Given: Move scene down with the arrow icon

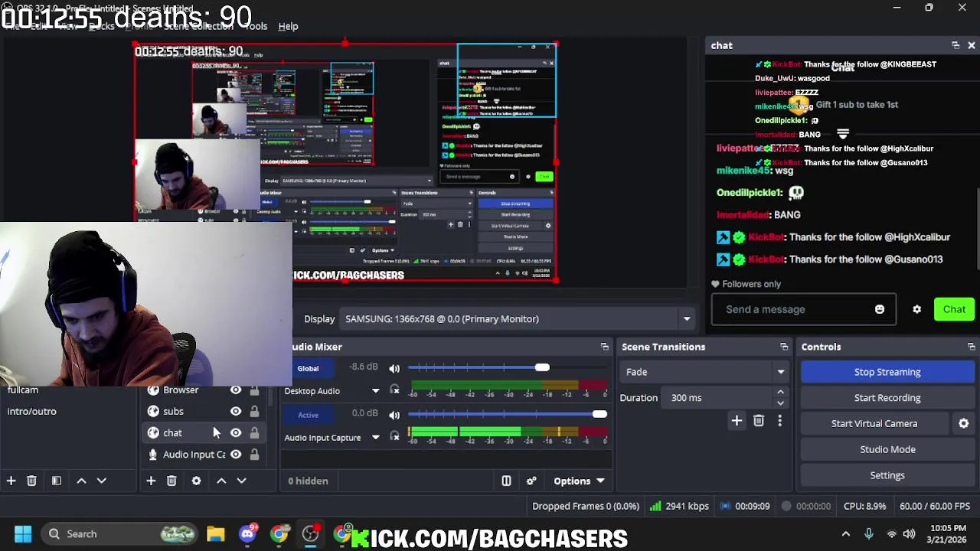Looking at the screenshot, I should tap(101, 481).
